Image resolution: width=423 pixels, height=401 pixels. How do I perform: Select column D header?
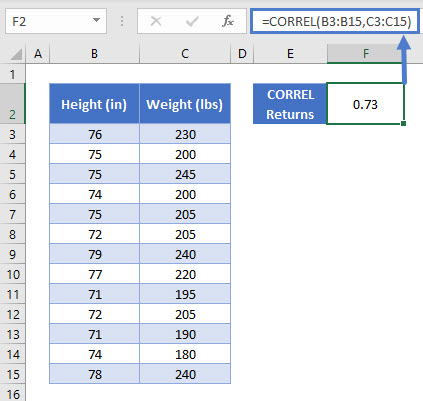click(242, 54)
